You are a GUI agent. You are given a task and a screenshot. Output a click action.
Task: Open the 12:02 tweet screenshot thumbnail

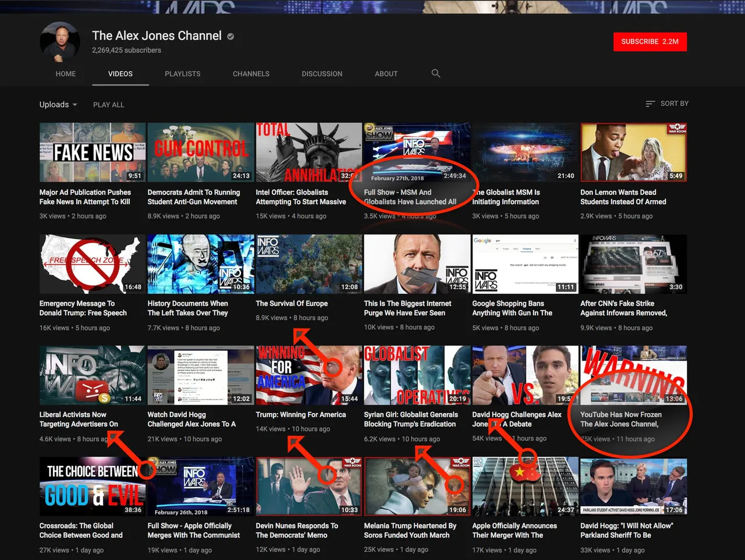pyautogui.click(x=201, y=375)
